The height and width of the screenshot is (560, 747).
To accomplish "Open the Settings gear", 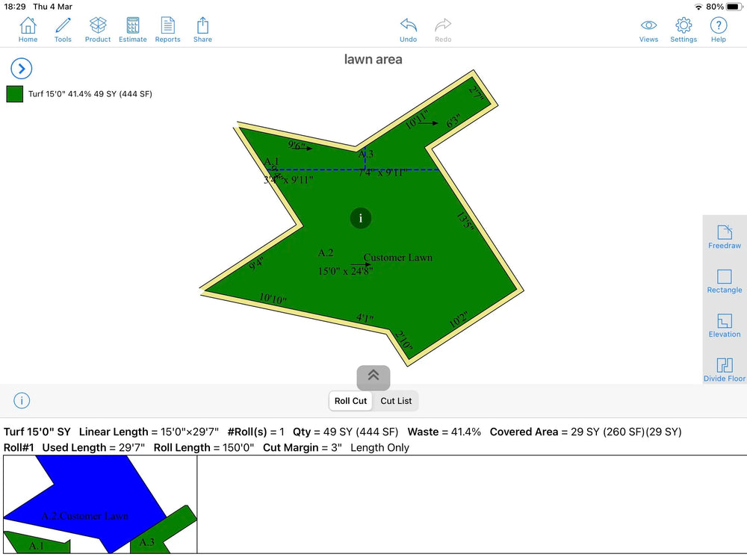I will (x=683, y=29).
